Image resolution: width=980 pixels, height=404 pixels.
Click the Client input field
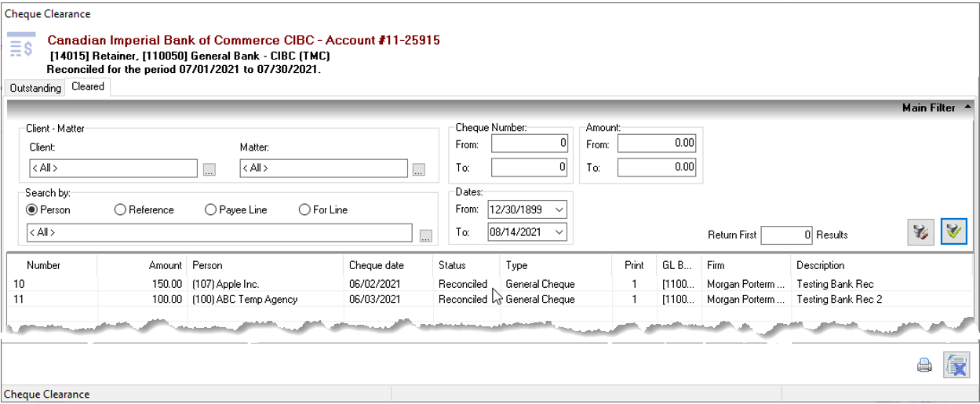[x=114, y=168]
